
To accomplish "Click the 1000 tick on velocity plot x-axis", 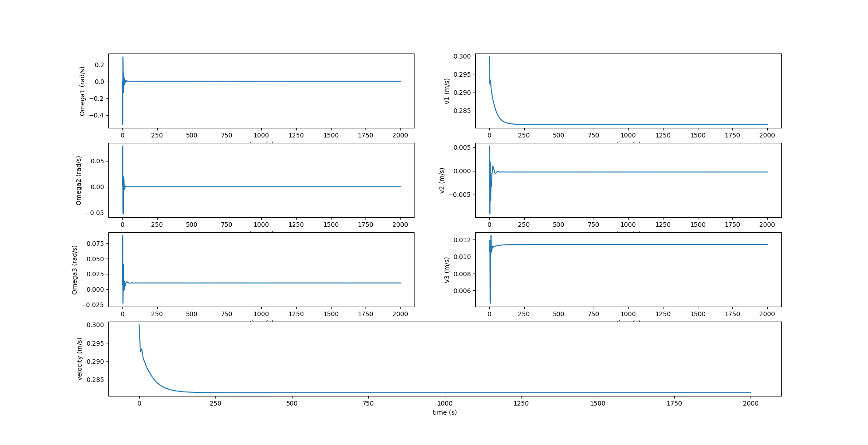I will pos(444,403).
